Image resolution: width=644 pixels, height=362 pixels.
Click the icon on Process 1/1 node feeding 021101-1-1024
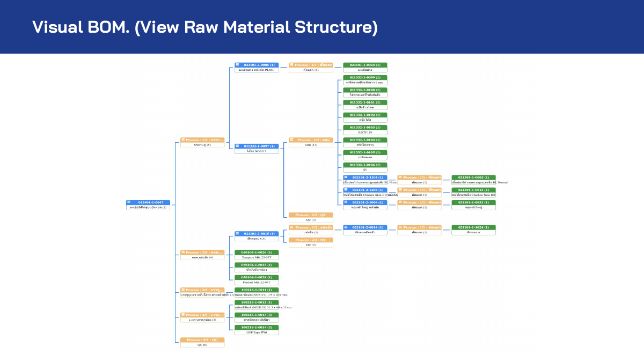[x=400, y=227]
